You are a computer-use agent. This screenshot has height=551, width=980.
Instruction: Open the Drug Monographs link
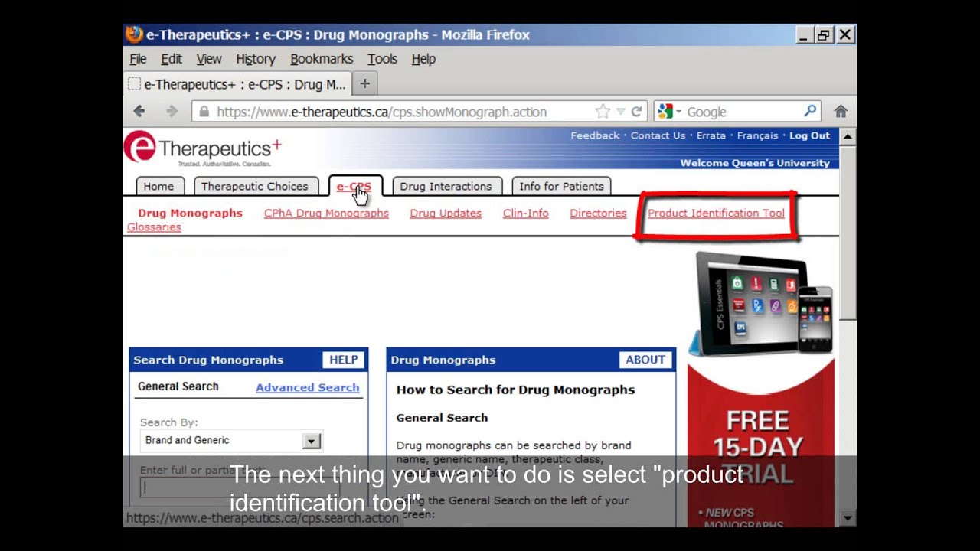[190, 214]
